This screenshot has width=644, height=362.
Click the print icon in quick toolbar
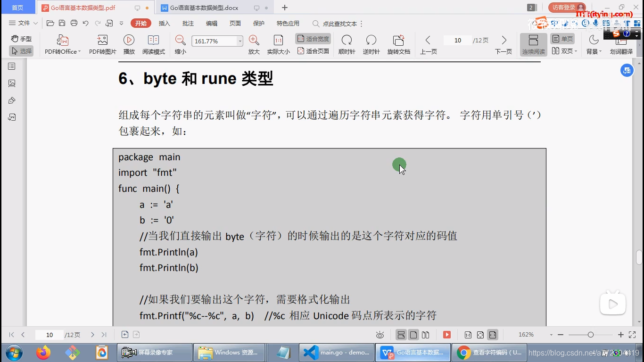pos(74,23)
